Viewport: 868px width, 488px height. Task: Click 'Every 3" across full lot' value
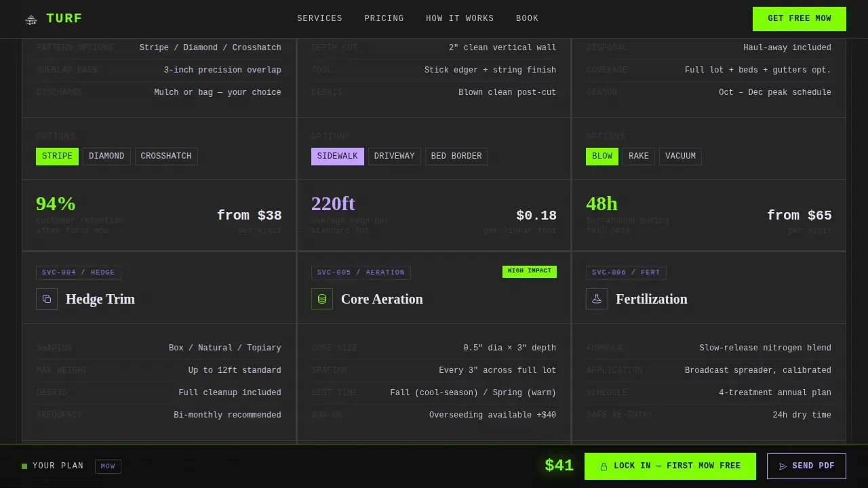[498, 370]
